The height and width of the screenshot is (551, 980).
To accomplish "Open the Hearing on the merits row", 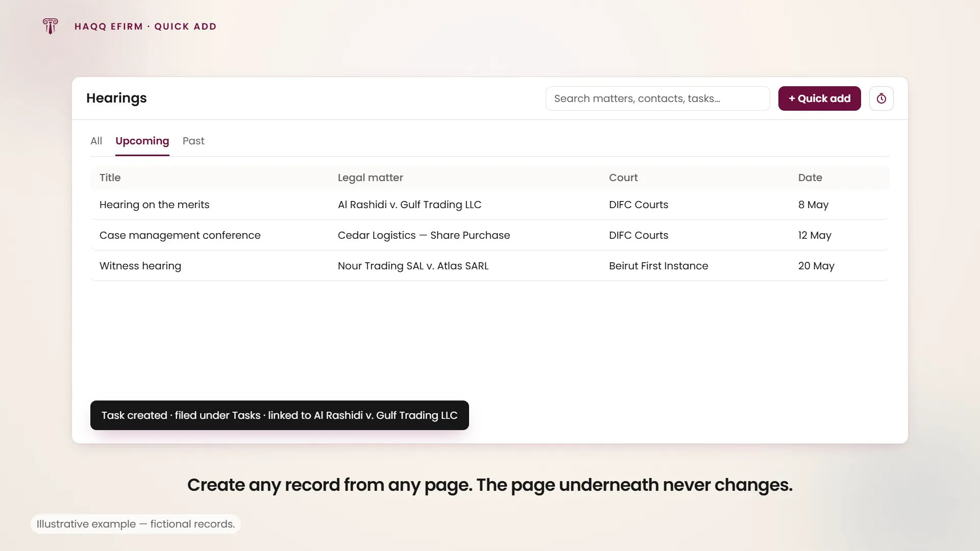I will (x=489, y=205).
